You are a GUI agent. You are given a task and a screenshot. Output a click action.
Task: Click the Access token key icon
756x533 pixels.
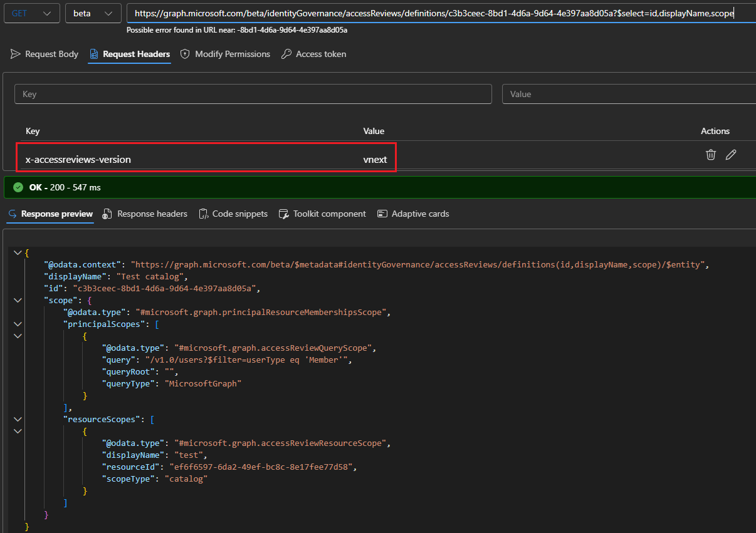[x=286, y=54]
